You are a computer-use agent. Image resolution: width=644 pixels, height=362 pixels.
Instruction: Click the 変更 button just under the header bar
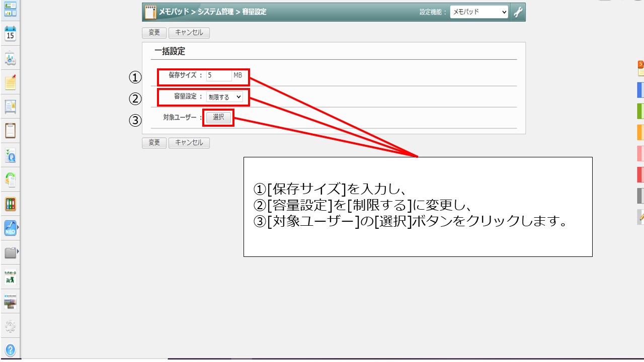click(x=154, y=33)
